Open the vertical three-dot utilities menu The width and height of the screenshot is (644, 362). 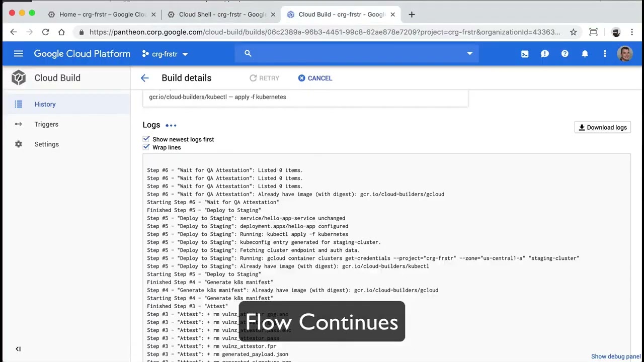605,54
